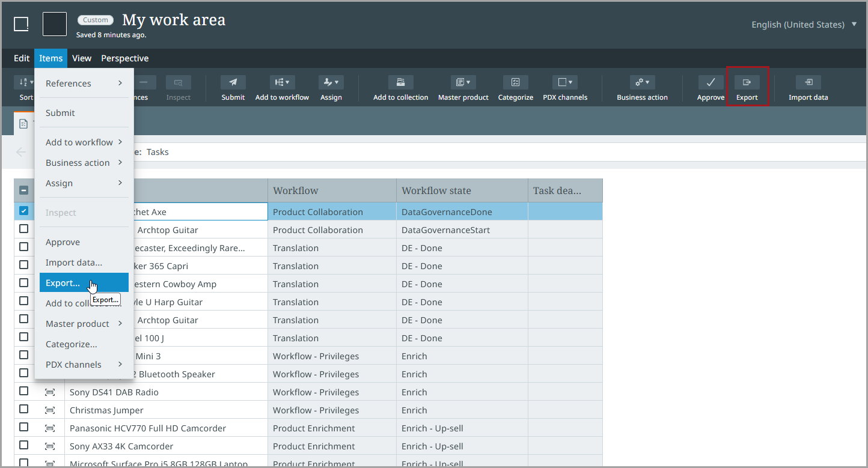Open the Business action toolbar icon

point(642,83)
